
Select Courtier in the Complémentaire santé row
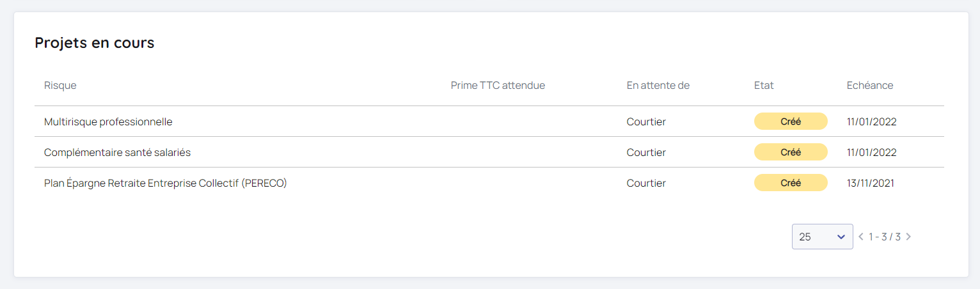[x=646, y=153]
